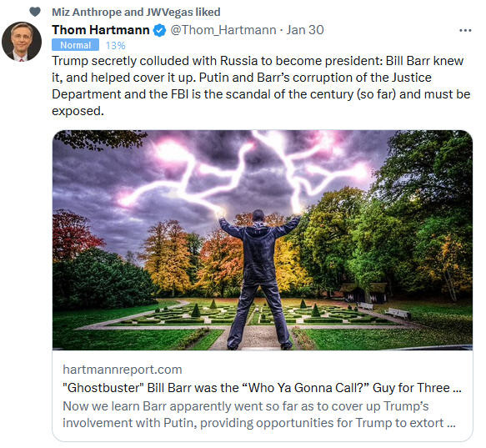The image size is (486, 448).
Task: Open JWVegas profile from liked line
Action: click(x=169, y=13)
